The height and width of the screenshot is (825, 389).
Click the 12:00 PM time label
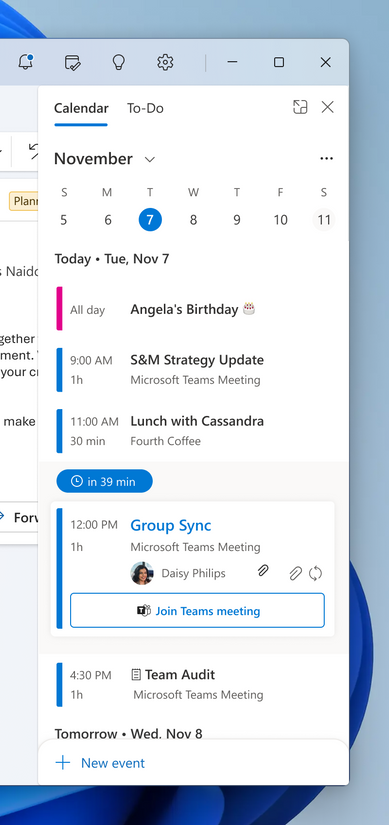coord(94,525)
